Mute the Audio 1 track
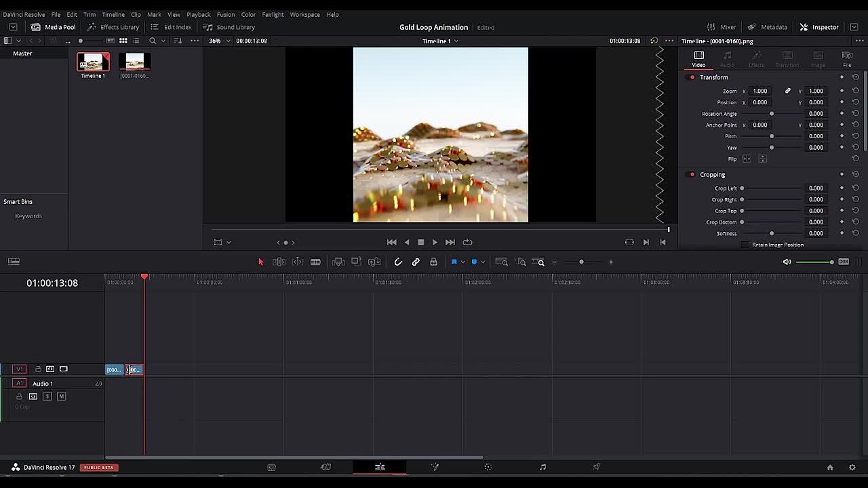The width and height of the screenshot is (868, 488). pos(61,396)
